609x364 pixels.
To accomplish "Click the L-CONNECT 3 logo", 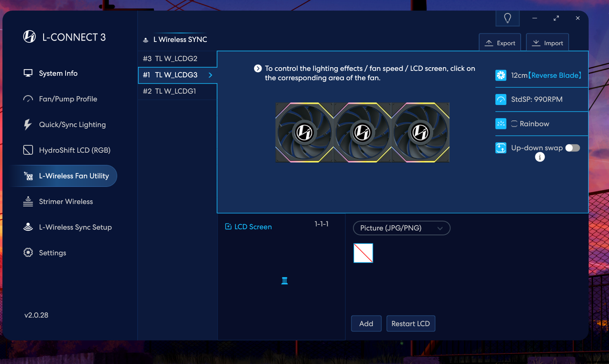I will point(29,37).
